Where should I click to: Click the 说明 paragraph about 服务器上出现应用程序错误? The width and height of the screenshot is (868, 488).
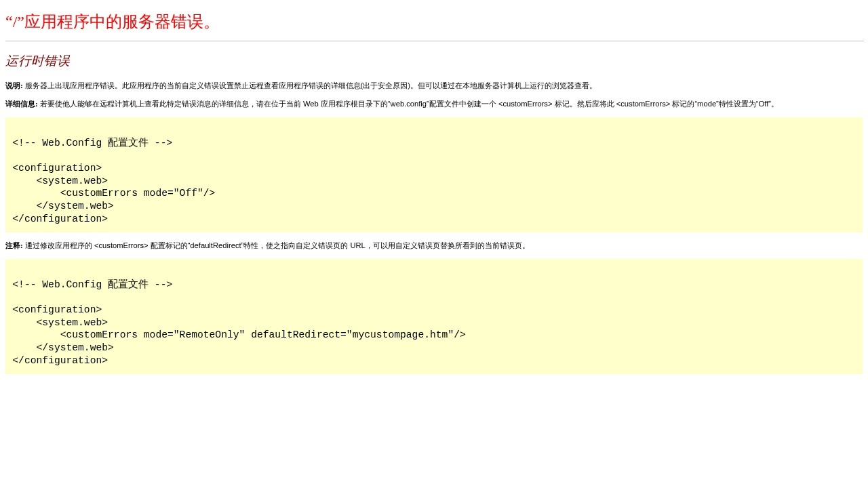pos(309,86)
